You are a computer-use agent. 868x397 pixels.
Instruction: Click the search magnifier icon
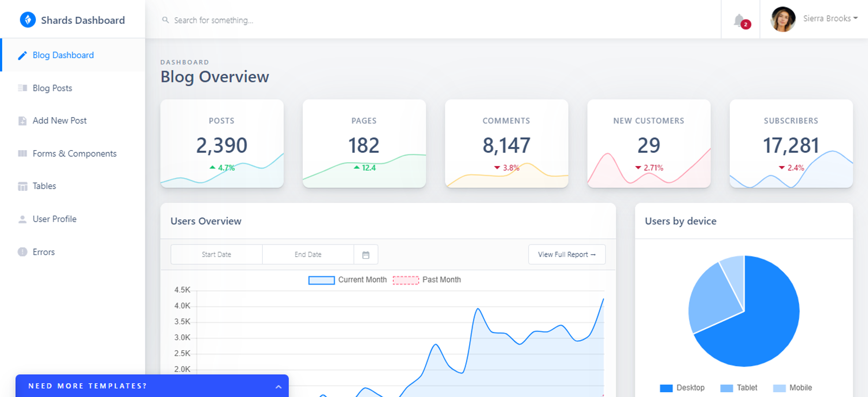tap(165, 20)
